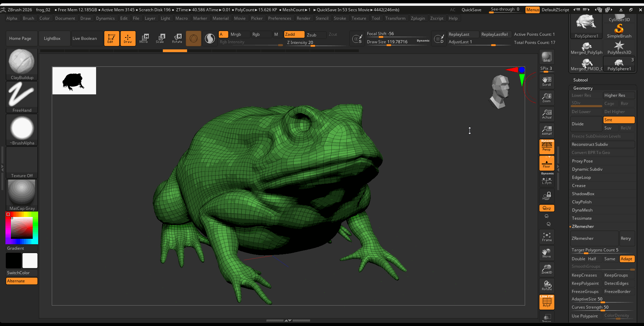
Task: Expand the Dynamic Subdiv section
Action: (587, 169)
